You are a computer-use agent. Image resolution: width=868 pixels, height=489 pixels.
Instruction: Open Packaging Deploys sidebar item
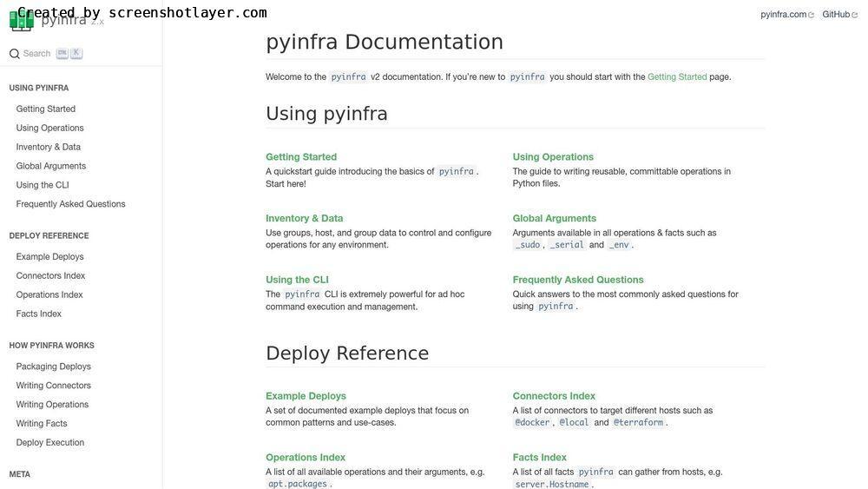pos(53,367)
